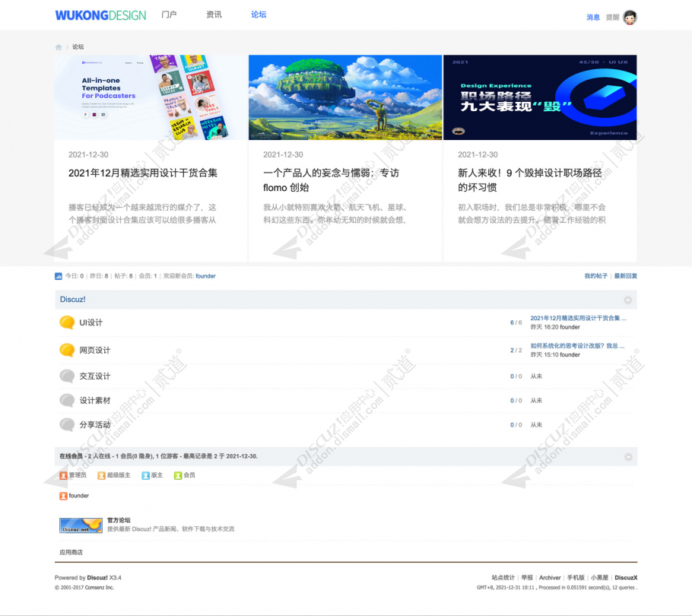This screenshot has height=616, width=692.
Task: Open the 分享活动 forum
Action: pos(95,425)
